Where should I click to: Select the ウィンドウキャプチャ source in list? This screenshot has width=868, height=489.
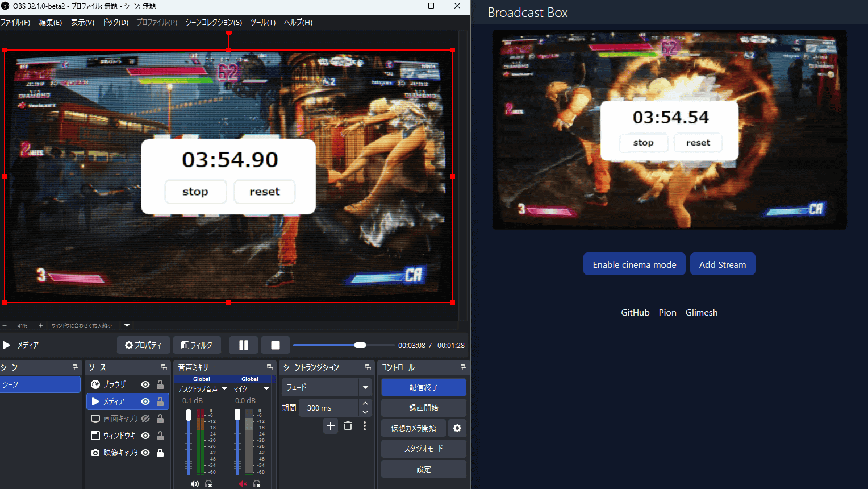pos(119,436)
